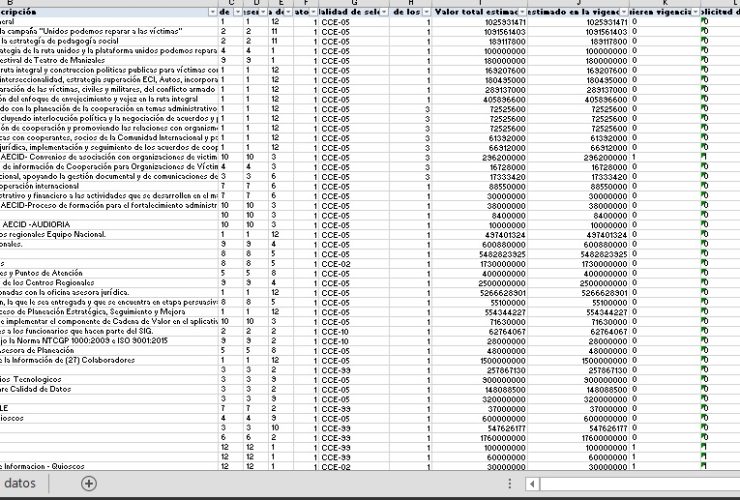Select the cell mentioning Planeación Estratégica, Seguimiento y Mejora
This screenshot has width=740, height=500.
109,312
